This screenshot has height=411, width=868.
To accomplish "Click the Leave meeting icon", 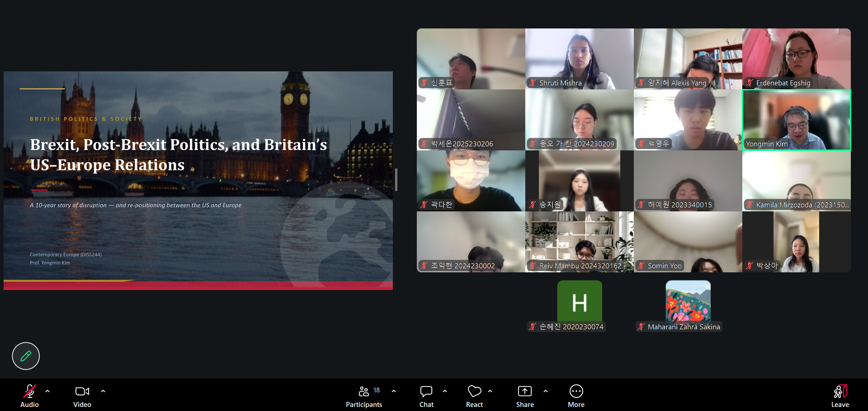I will click(x=840, y=391).
